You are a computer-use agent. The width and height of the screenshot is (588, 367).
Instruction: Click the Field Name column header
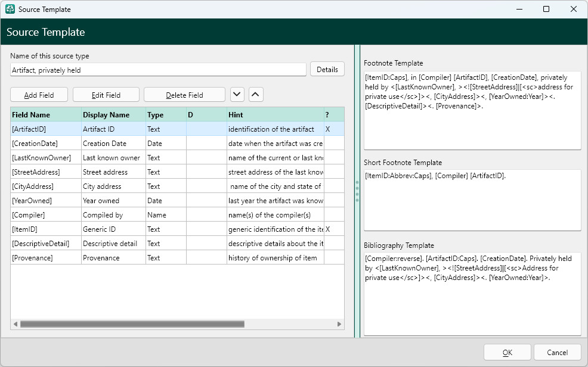click(46, 114)
